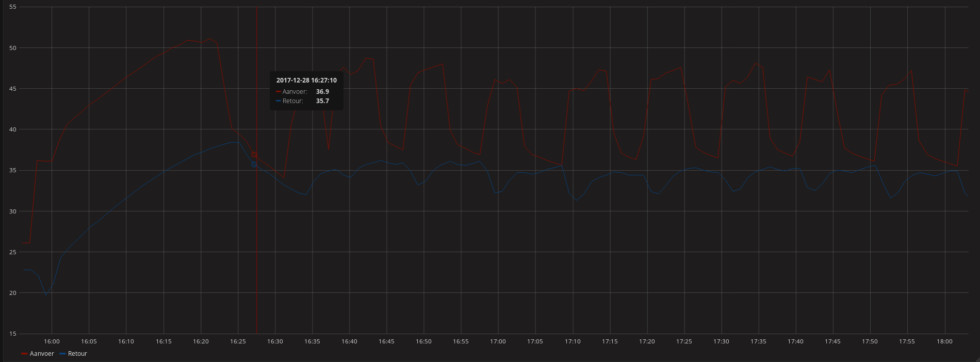Click the 35 y-axis label
980x362 pixels.
coord(13,170)
